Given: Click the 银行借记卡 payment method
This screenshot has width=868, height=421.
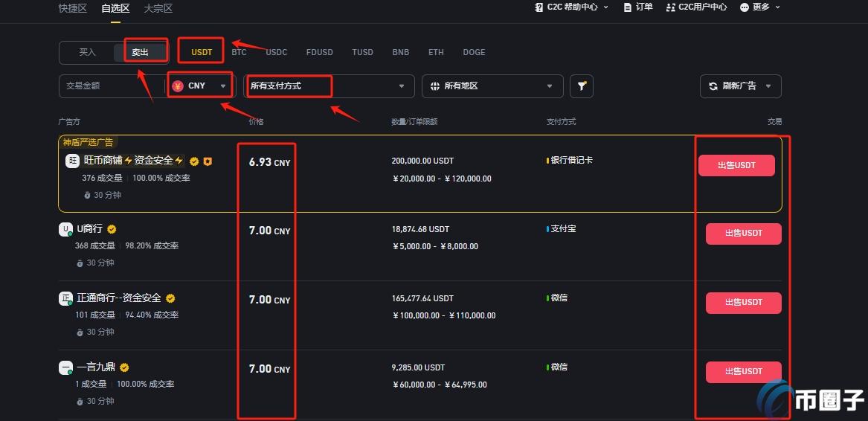Looking at the screenshot, I should 572,161.
